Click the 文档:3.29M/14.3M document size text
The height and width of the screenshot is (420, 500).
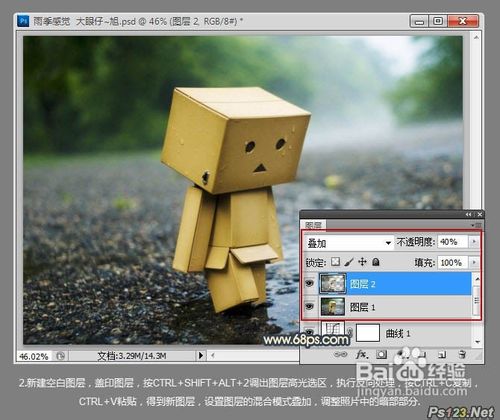(x=132, y=356)
